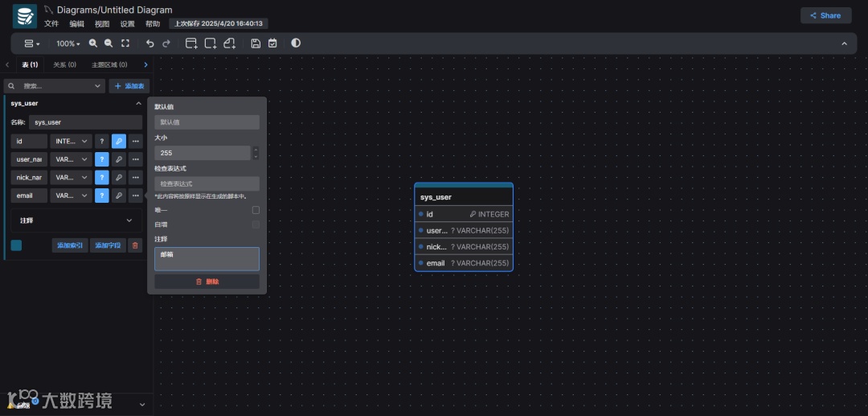The image size is (868, 416).
Task: Open the type dropdown for the email field
Action: tap(72, 196)
